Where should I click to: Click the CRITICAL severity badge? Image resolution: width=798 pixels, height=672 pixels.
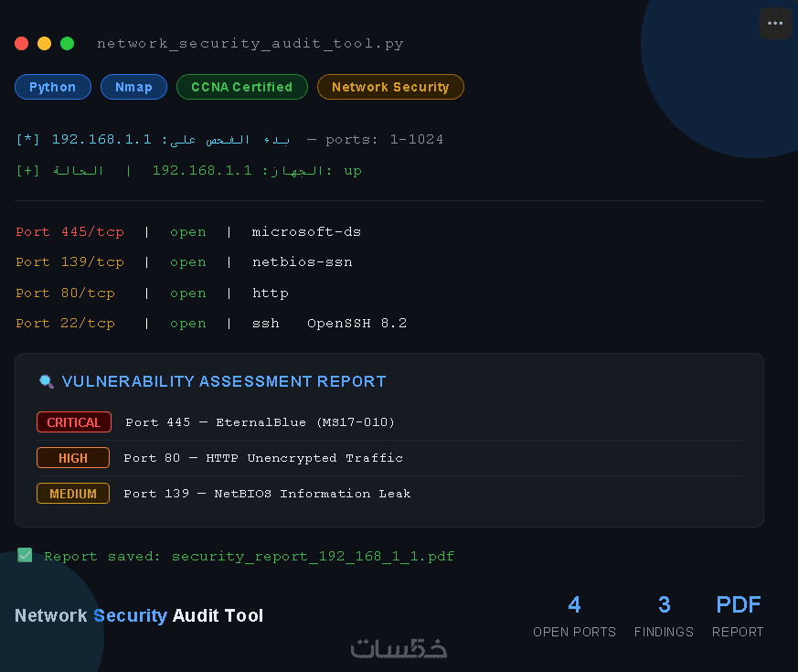(74, 422)
